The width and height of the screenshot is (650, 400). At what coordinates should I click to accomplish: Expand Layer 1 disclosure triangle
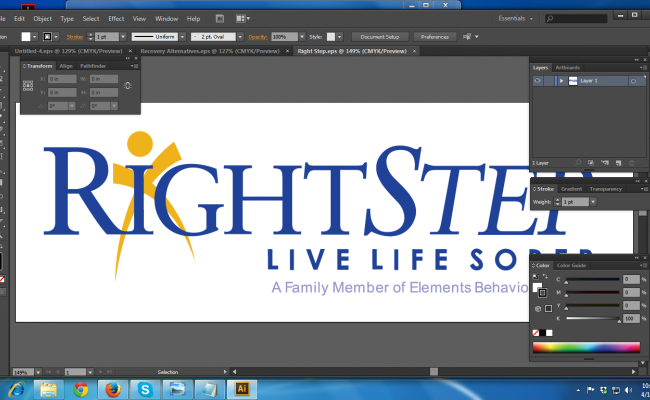click(561, 81)
